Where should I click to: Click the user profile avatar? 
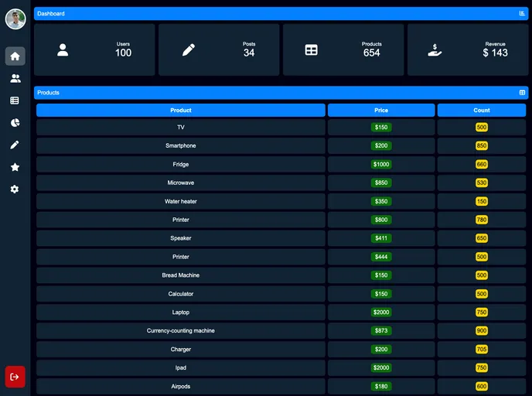click(x=15, y=19)
